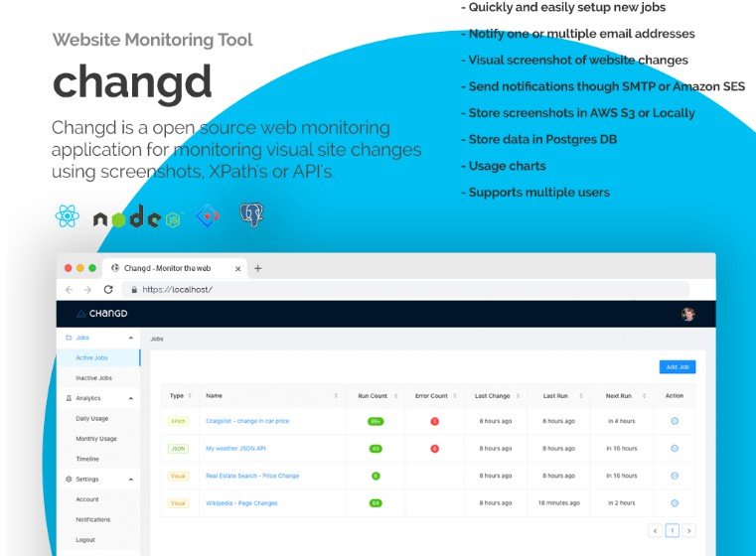Screen dimensions: 756x556
Task: Click red error badge in Craigslist row
Action: (x=434, y=421)
